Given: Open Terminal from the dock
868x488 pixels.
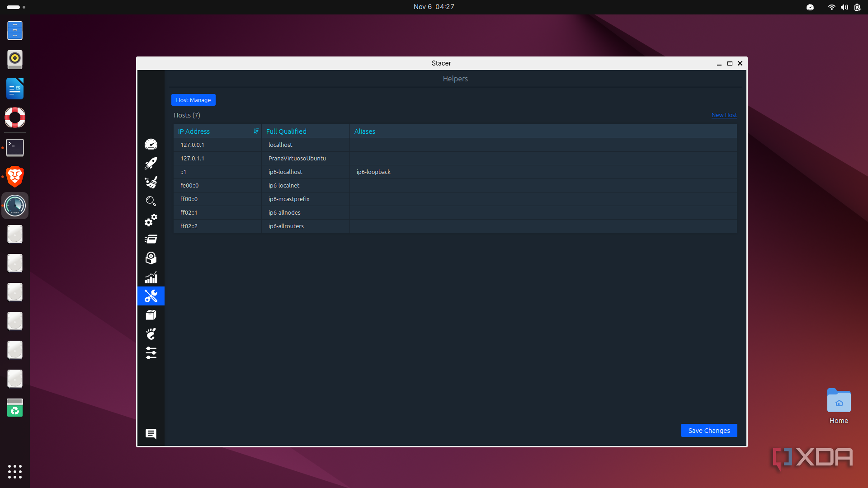Looking at the screenshot, I should coord(15,147).
